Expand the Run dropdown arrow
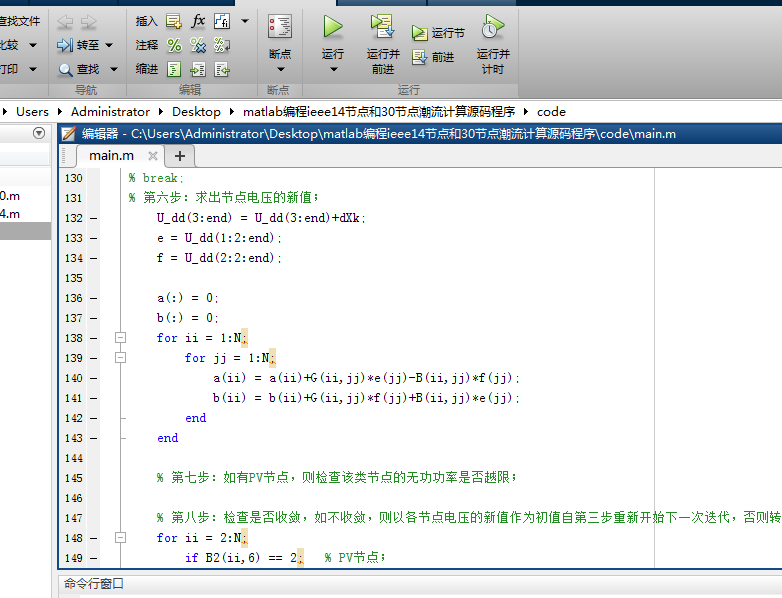782x598 pixels. 333,69
